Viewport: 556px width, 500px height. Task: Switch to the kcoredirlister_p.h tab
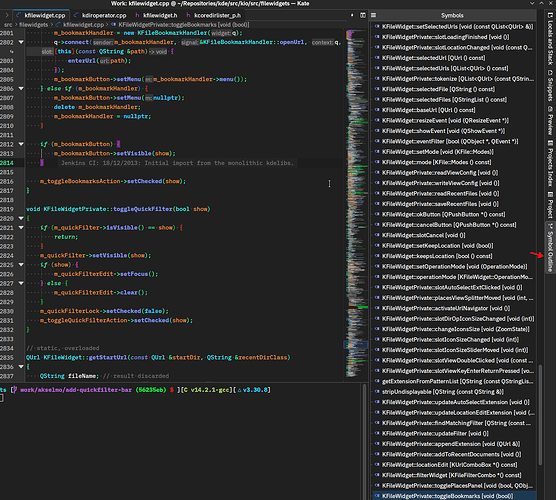coord(213,15)
